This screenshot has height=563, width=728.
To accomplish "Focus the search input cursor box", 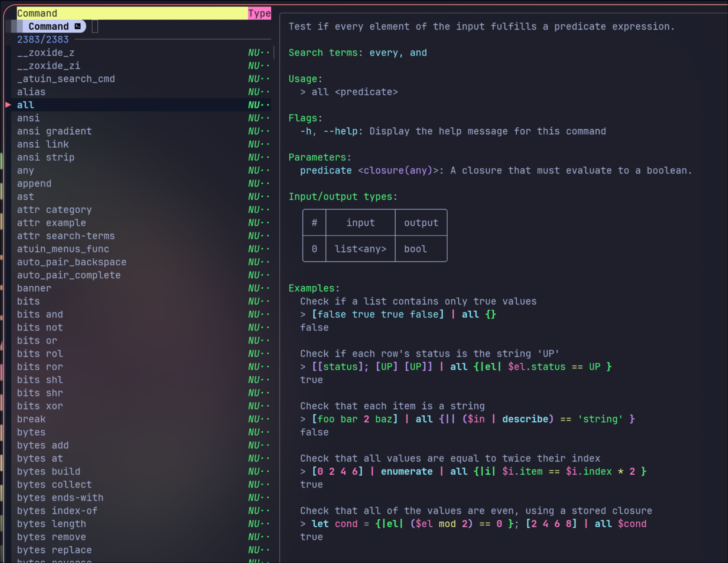I will pyautogui.click(x=95, y=26).
